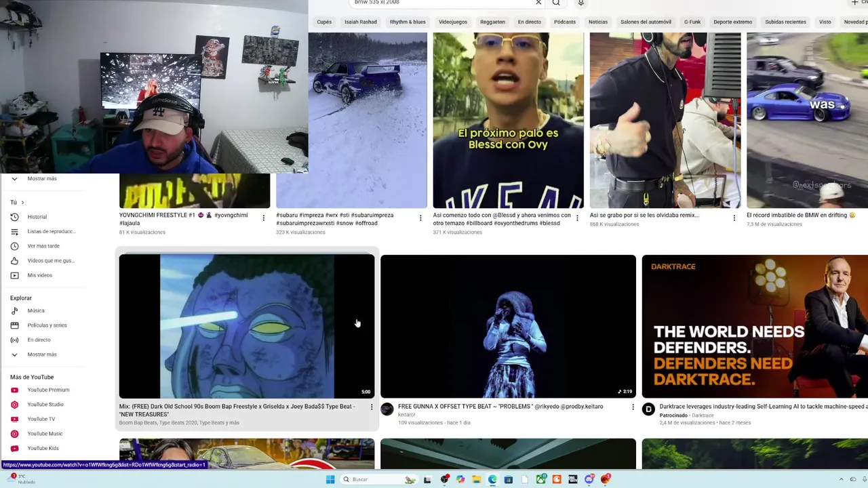Open the Darktrace ad thumbnail
868x488 pixels.
tap(755, 326)
